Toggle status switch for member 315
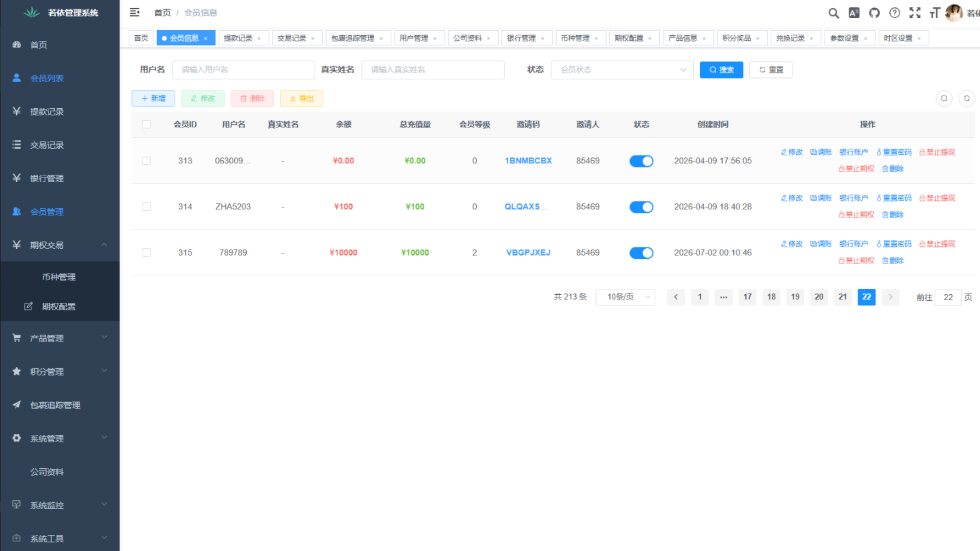The height and width of the screenshot is (551, 980). 641,253
